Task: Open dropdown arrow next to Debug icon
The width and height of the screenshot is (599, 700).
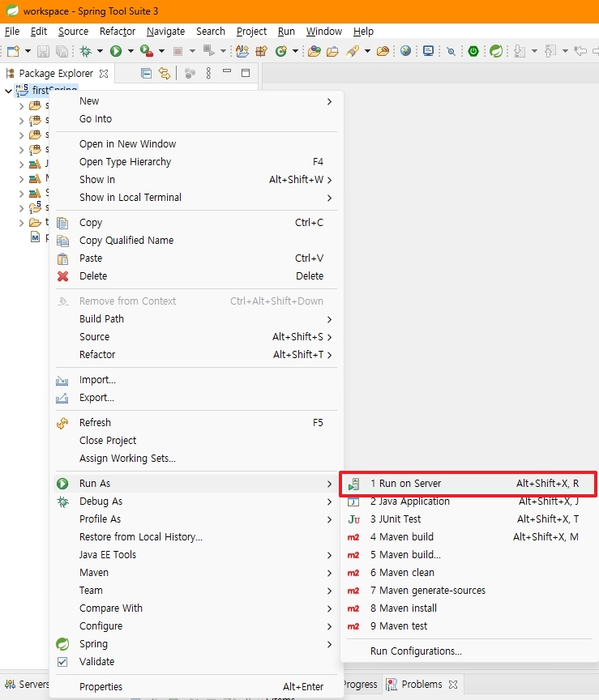Action: coord(100,51)
